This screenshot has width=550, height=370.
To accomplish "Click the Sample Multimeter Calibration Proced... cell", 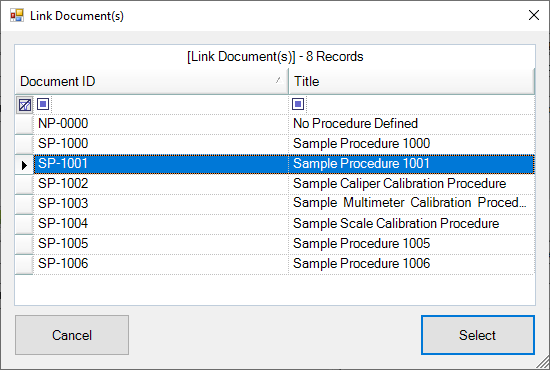I will (411, 204).
